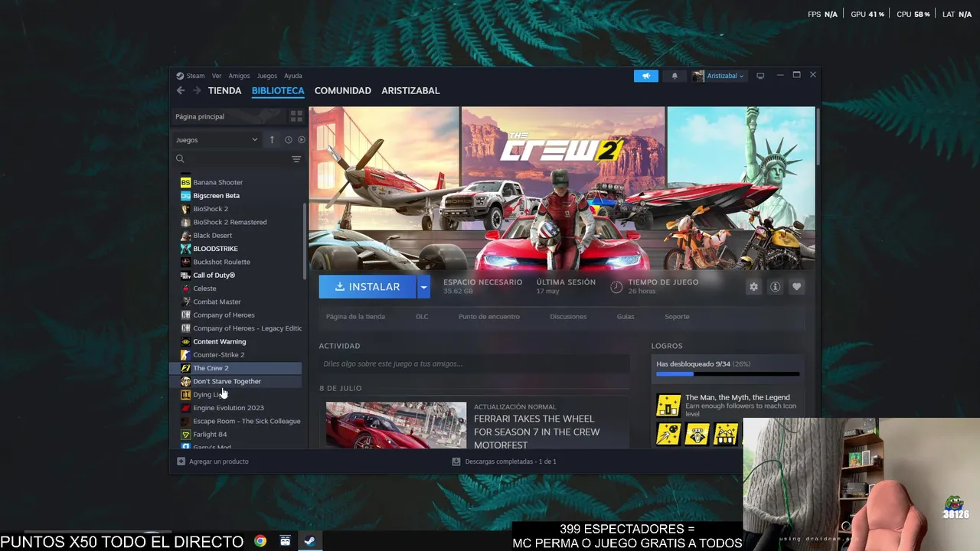The width and height of the screenshot is (980, 551).
Task: Open the Soporte link
Action: (x=677, y=316)
